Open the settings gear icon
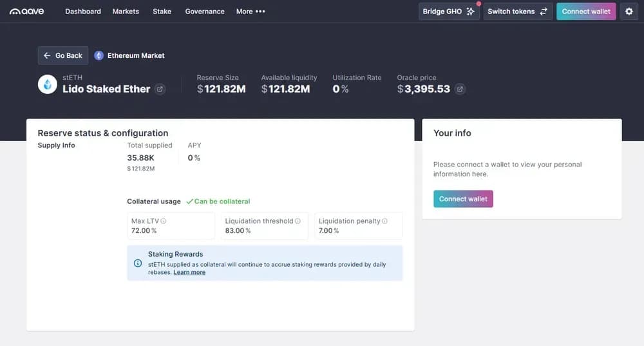 (629, 12)
